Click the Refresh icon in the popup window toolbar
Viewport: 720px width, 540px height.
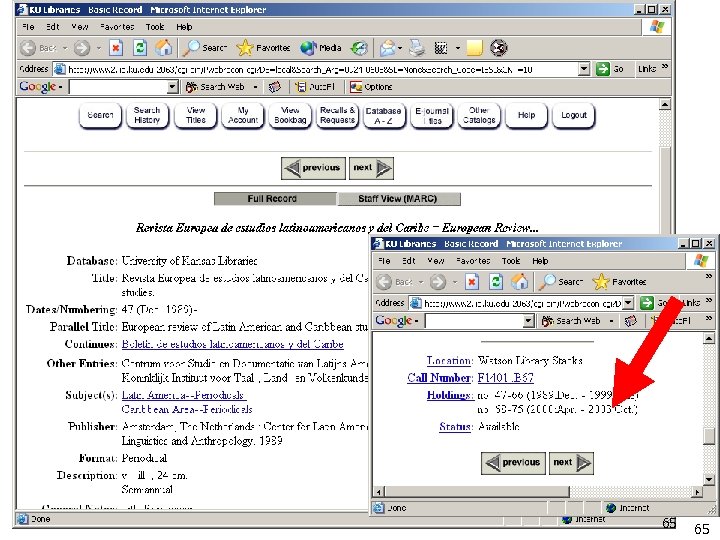click(x=495, y=282)
